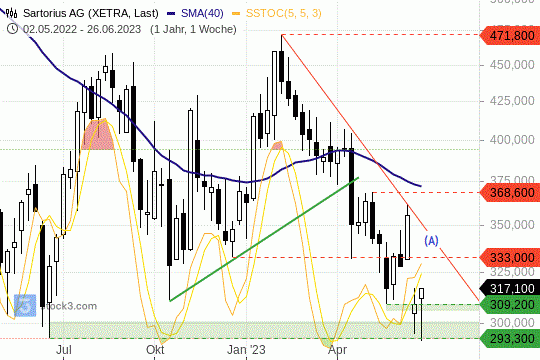Click the blue (A) wave annotation

pyautogui.click(x=431, y=241)
